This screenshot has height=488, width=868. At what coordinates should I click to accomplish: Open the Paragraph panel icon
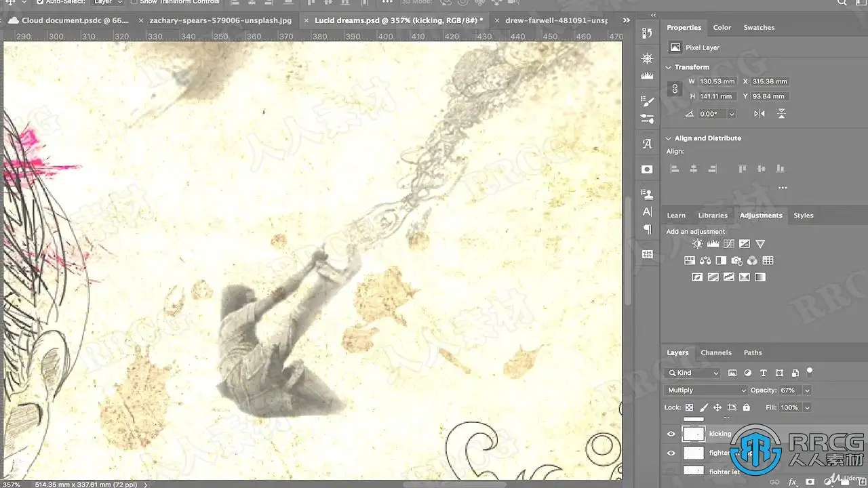(x=647, y=229)
